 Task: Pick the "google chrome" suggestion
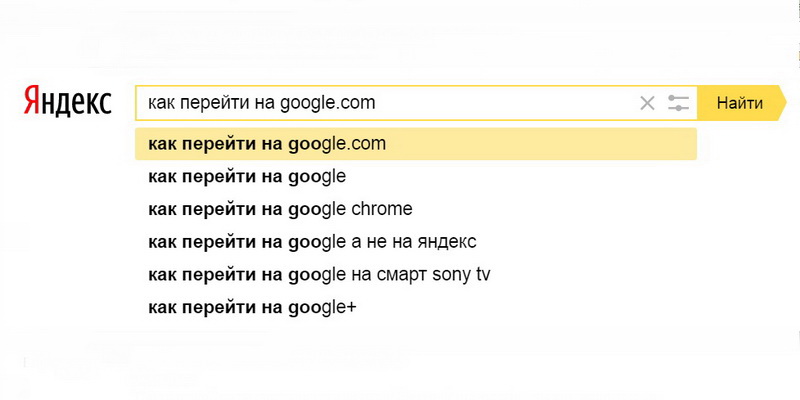(x=279, y=209)
